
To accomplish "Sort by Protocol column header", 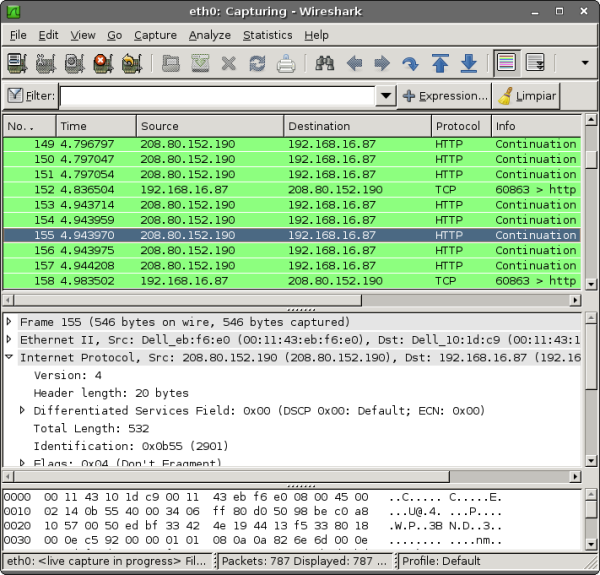I will tap(461, 126).
